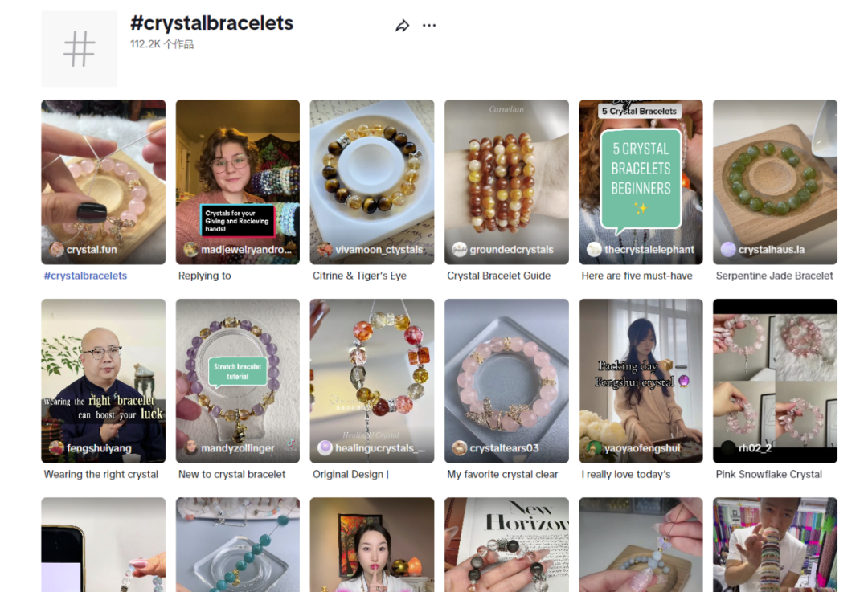
Task: Play the Pink Snowflake Crystal video thumbnail
Action: pos(775,378)
